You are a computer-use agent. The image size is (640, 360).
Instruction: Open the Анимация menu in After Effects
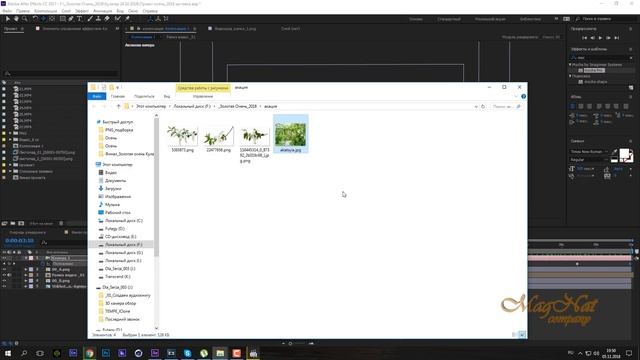pyautogui.click(x=102, y=11)
